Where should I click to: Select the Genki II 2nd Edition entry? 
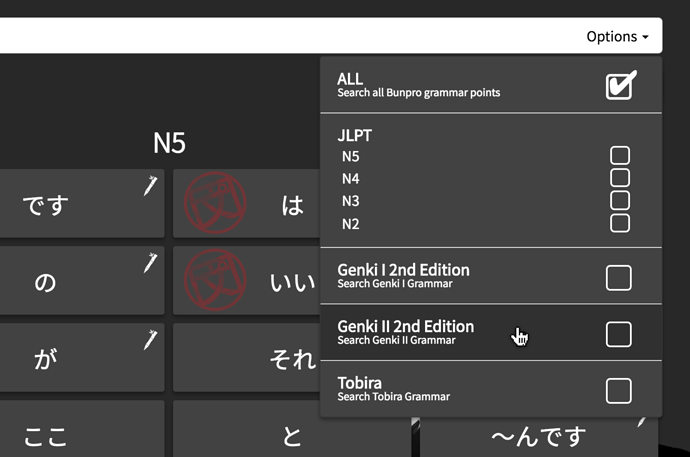[x=491, y=333]
